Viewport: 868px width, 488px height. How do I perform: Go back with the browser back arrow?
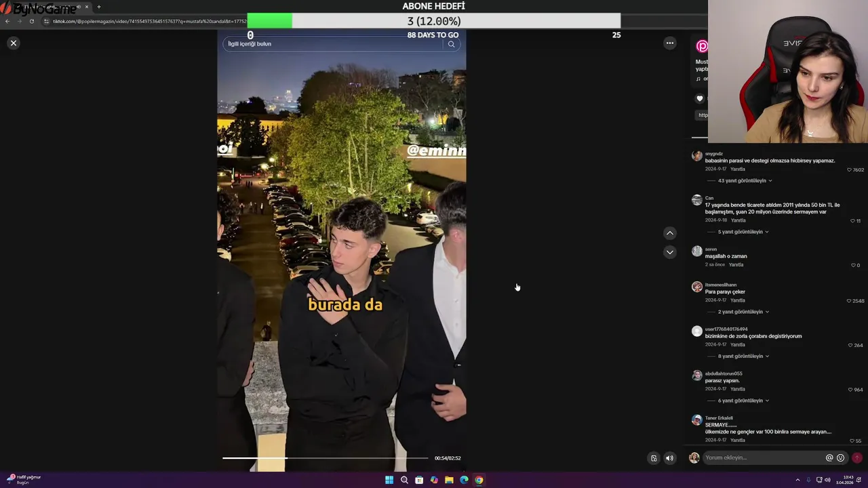point(7,21)
